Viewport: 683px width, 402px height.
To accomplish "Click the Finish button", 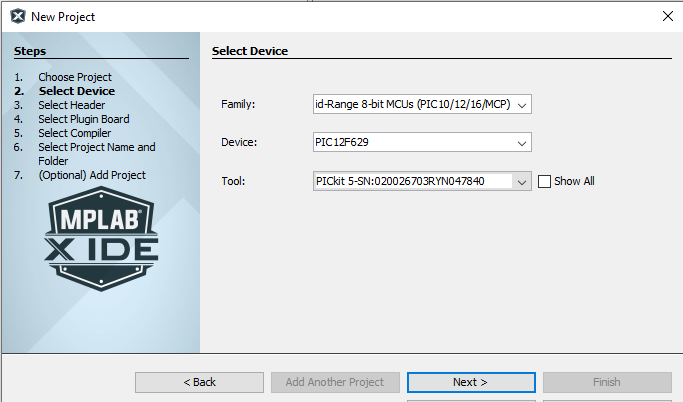I will [x=607, y=382].
